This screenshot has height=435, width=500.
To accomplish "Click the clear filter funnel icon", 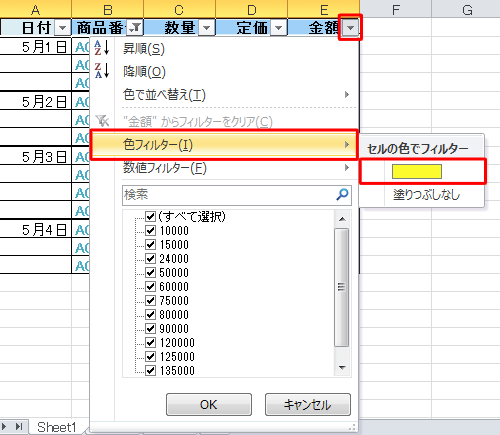I will point(102,121).
